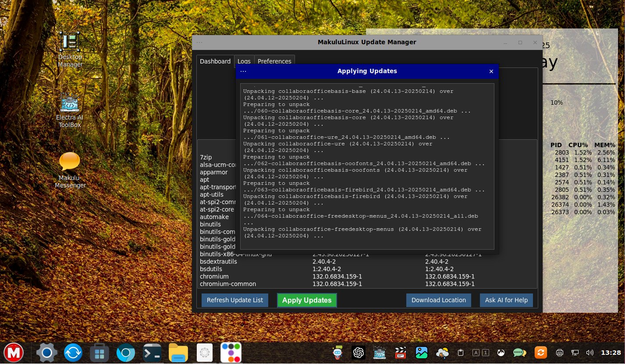This screenshot has height=364, width=625.
Task: Select the bsdutils package row
Action: tap(367, 269)
